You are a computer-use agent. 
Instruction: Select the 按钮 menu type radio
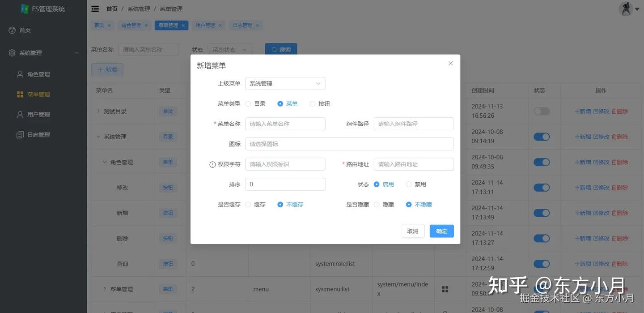tap(312, 103)
